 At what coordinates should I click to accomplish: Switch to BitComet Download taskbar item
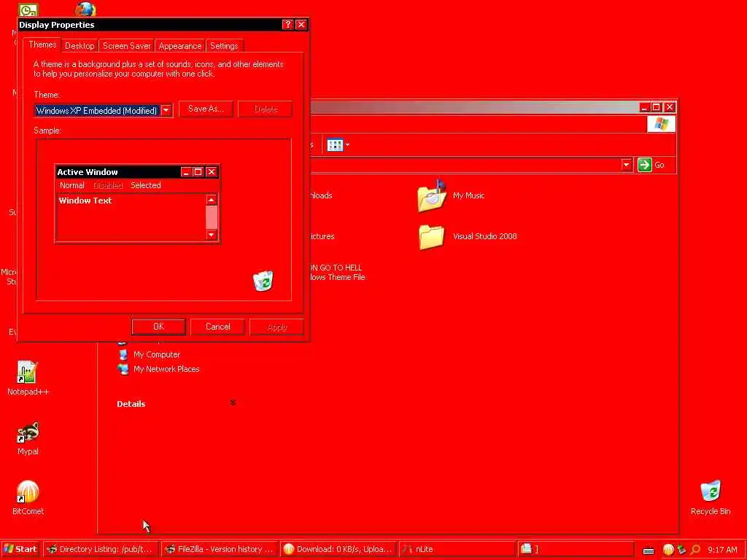click(338, 549)
